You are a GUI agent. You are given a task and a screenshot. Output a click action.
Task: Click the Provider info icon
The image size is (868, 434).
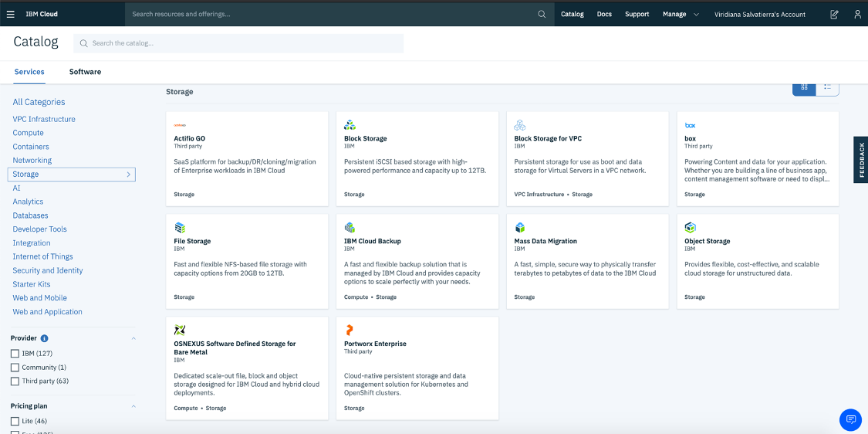click(x=44, y=338)
